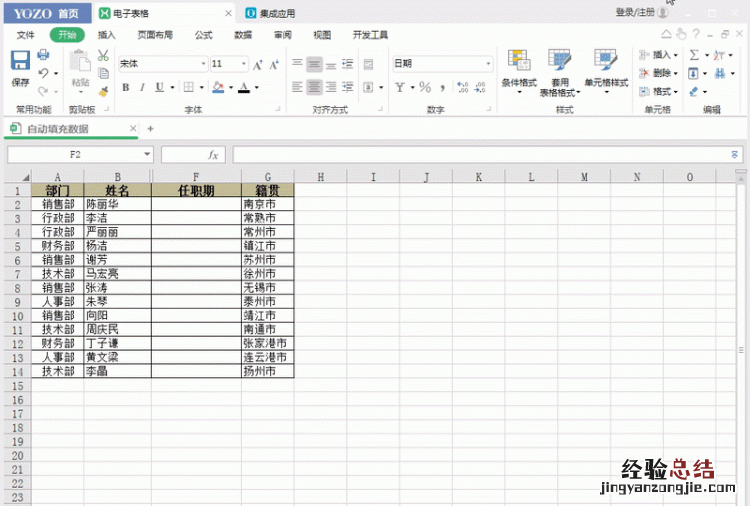750x506 pixels.
Task: Click the fx insert function icon
Action: [213, 155]
